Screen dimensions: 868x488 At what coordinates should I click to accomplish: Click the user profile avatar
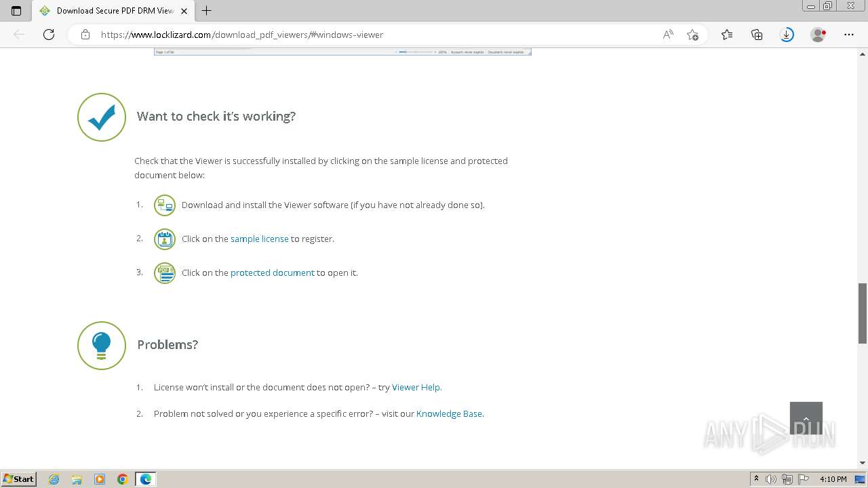tap(818, 35)
